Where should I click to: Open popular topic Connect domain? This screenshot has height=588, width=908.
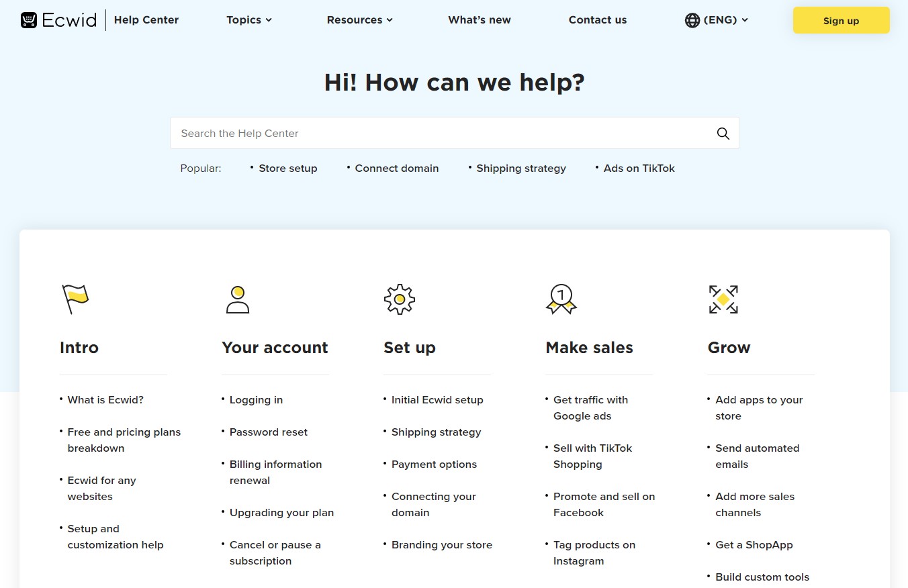(397, 168)
